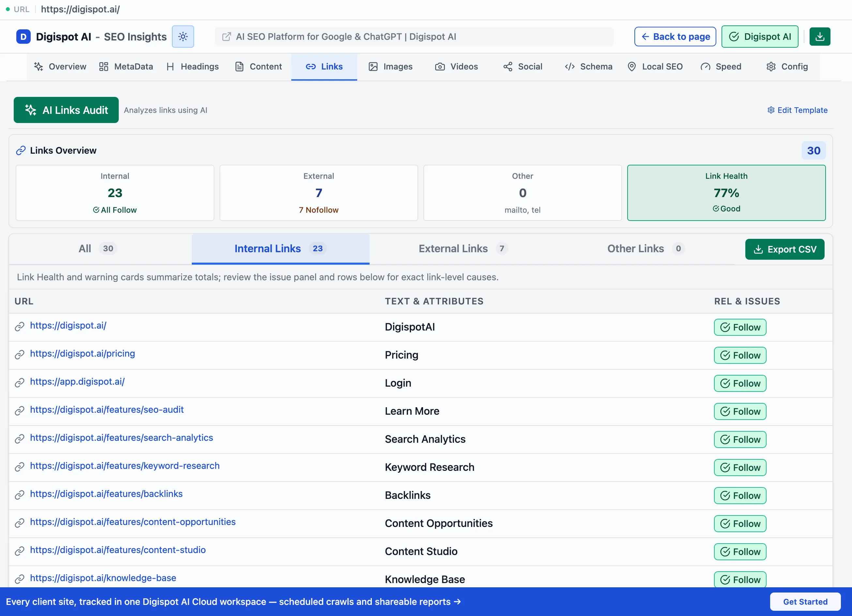The image size is (852, 616).
Task: Click chain icon beside backlinks row
Action: pyautogui.click(x=20, y=495)
